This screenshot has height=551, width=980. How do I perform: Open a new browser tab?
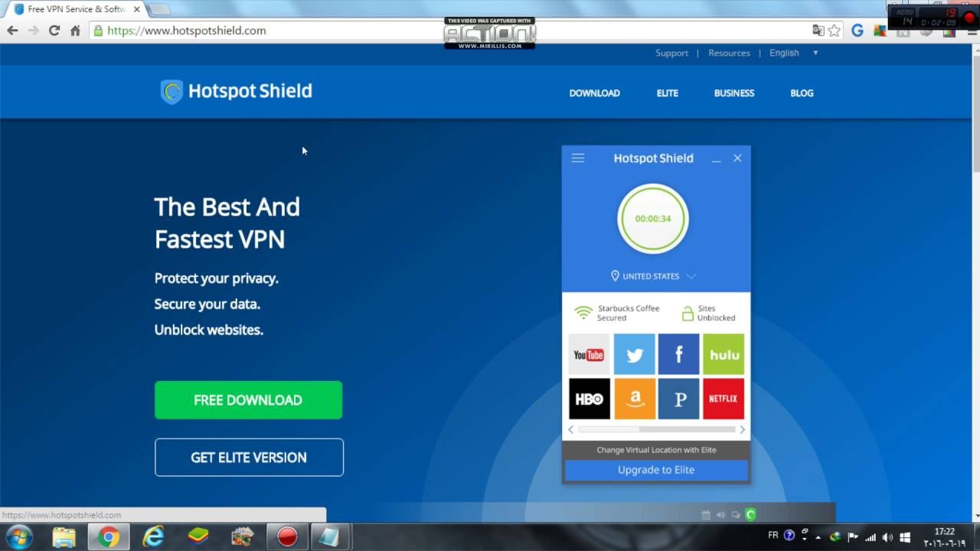[158, 9]
